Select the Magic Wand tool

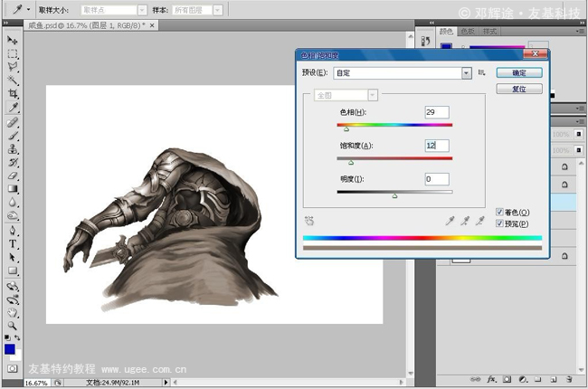[13, 80]
